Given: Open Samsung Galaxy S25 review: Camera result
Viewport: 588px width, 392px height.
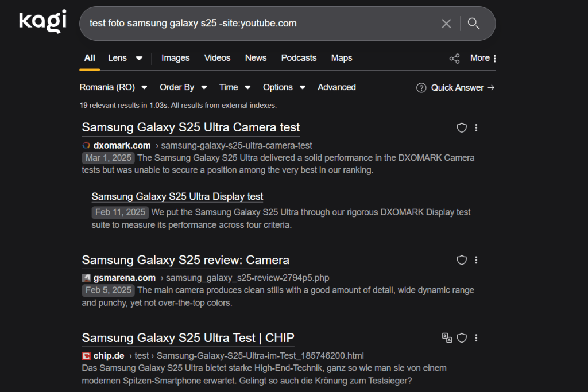Looking at the screenshot, I should pyautogui.click(x=185, y=260).
